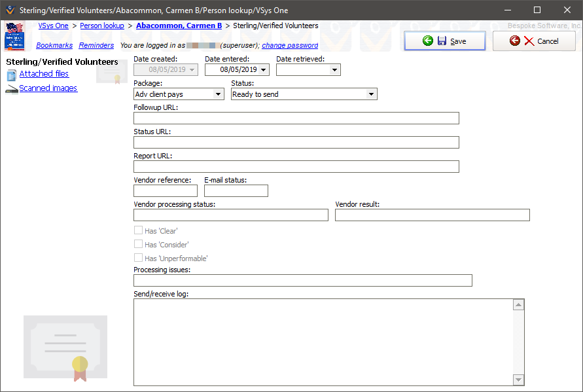Open the Date entered date picker

pyautogui.click(x=264, y=69)
